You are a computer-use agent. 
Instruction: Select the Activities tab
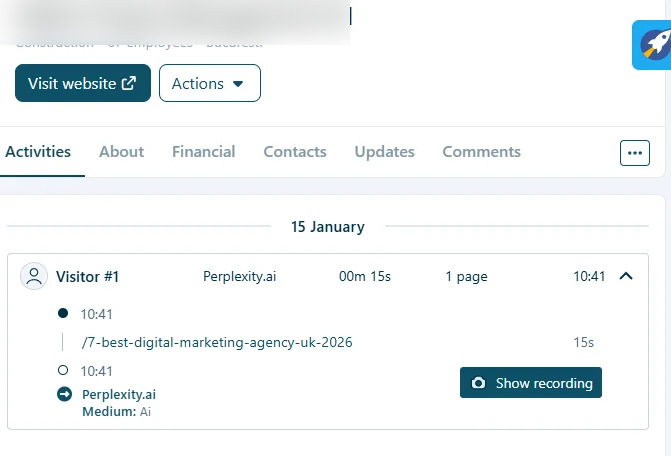pos(38,152)
